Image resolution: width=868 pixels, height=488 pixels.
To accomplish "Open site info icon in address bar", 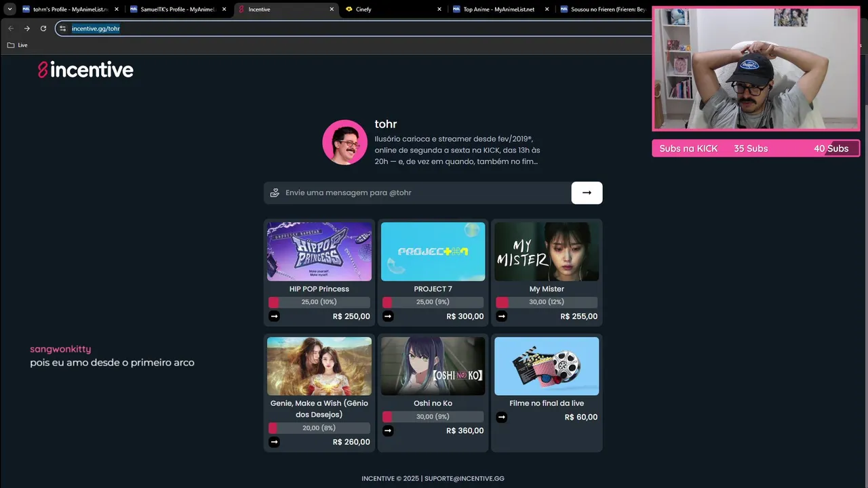I will pos(62,28).
